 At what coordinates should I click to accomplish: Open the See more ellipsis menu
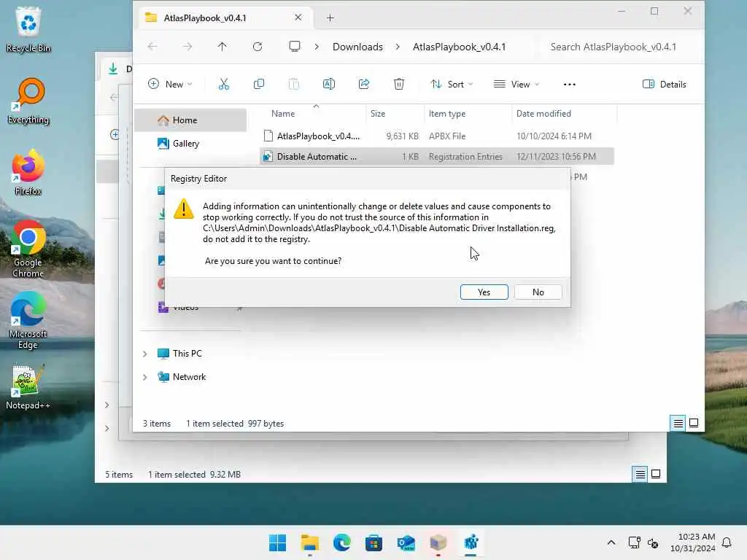click(x=569, y=85)
